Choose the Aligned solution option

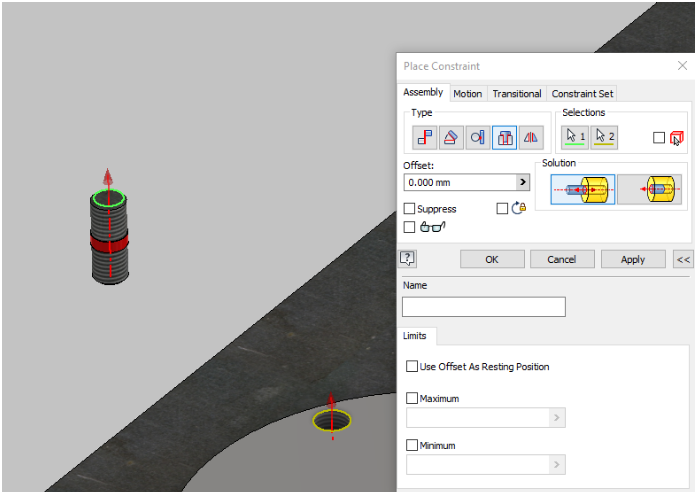click(x=649, y=188)
